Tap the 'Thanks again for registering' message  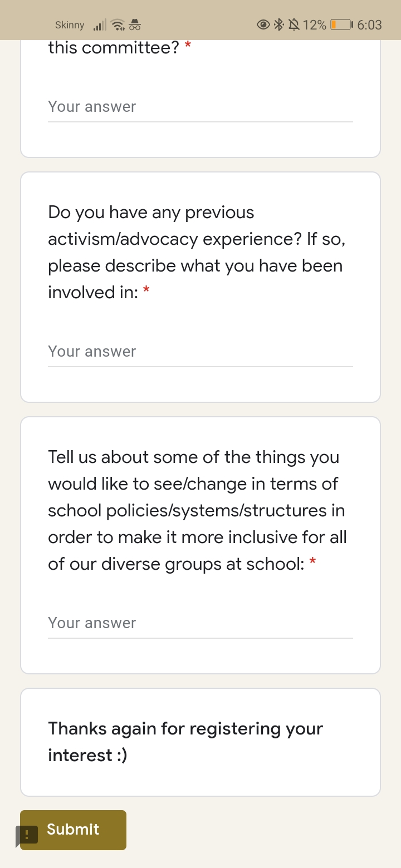coord(185,742)
